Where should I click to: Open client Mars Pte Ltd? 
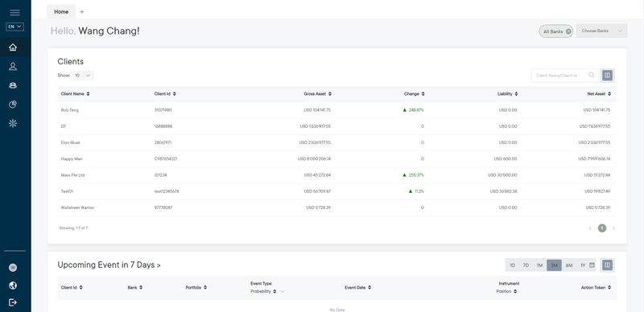point(73,175)
